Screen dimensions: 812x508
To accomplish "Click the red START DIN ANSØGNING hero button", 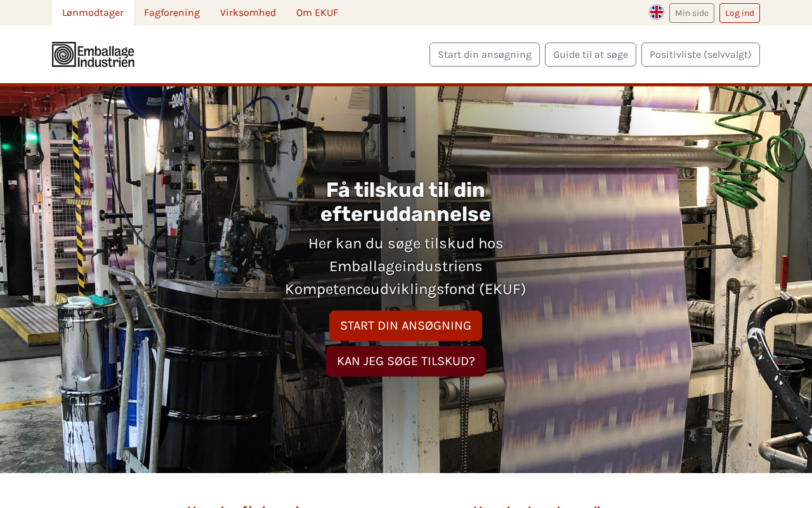I will 405,326.
